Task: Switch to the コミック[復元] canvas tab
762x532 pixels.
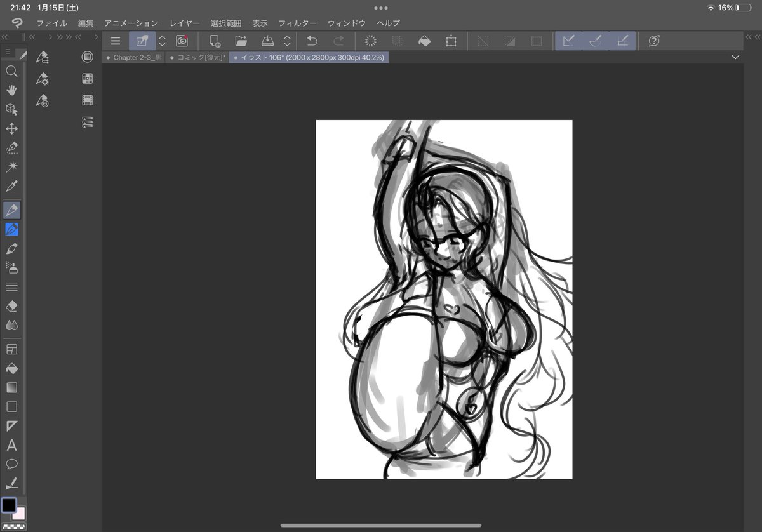Action: (197, 57)
